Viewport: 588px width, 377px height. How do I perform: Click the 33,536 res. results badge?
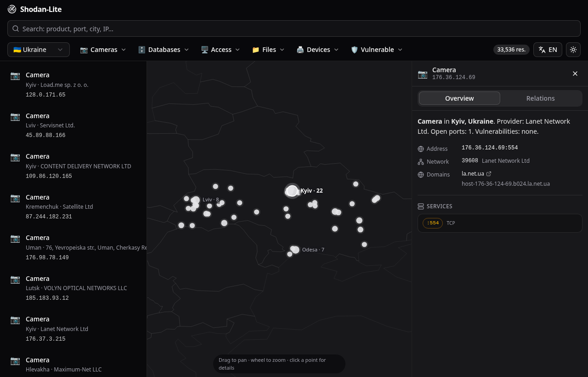[511, 50]
